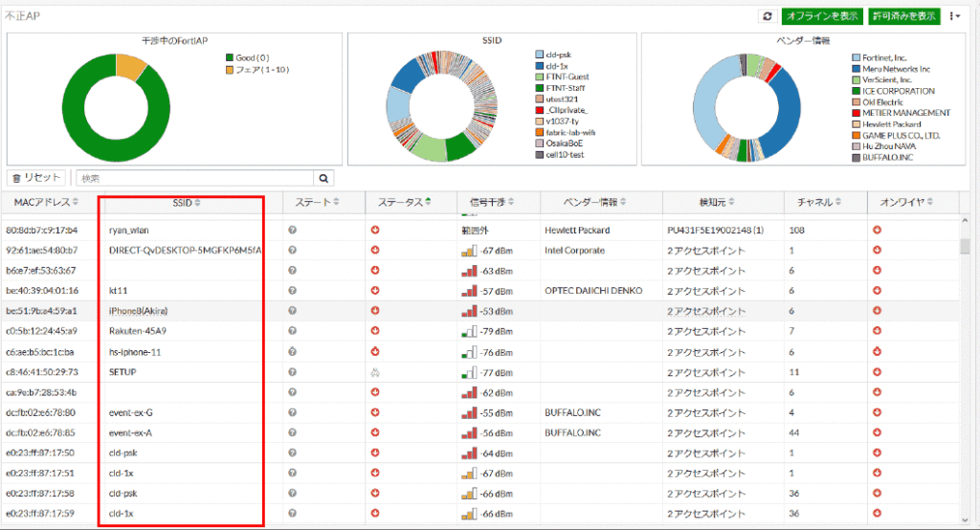
Task: Click status icon in DIRECT-QvDESKTOP row
Action: [x=375, y=250]
